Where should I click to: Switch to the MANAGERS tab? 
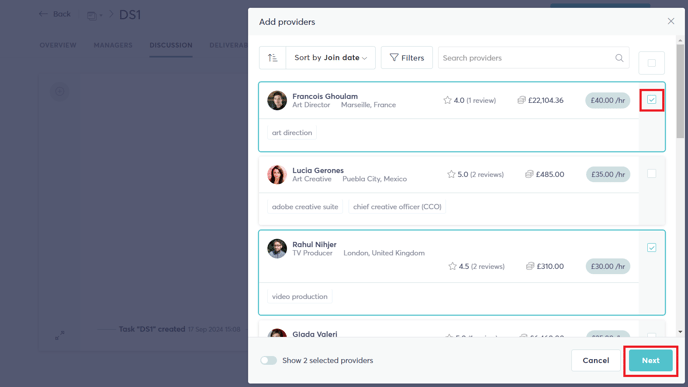[113, 45]
